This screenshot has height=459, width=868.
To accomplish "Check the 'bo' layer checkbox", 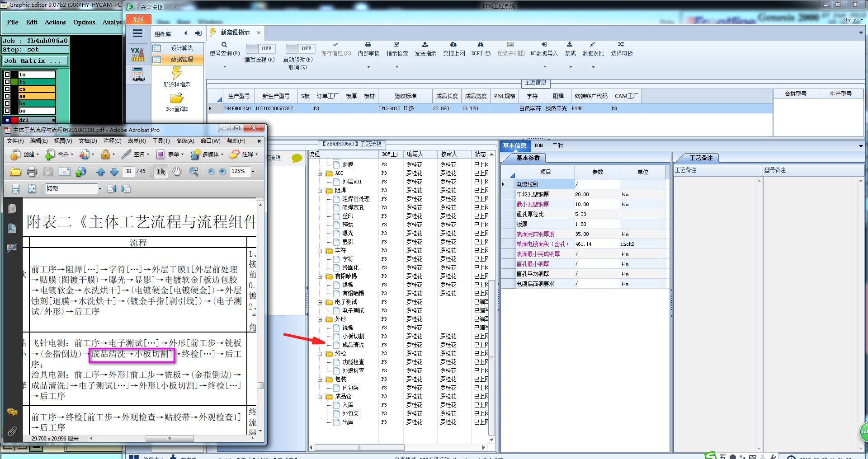I will 7,111.
